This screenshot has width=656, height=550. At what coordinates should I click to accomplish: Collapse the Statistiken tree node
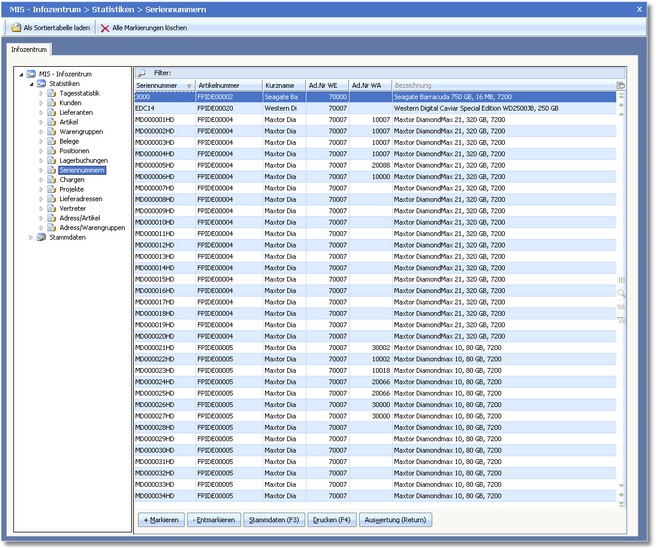point(30,83)
